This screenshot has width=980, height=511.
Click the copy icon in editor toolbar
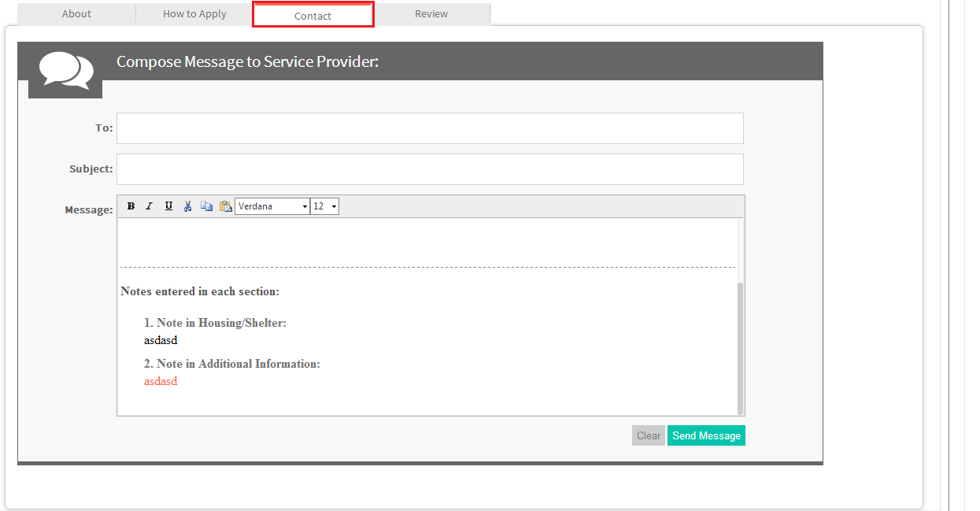click(206, 206)
